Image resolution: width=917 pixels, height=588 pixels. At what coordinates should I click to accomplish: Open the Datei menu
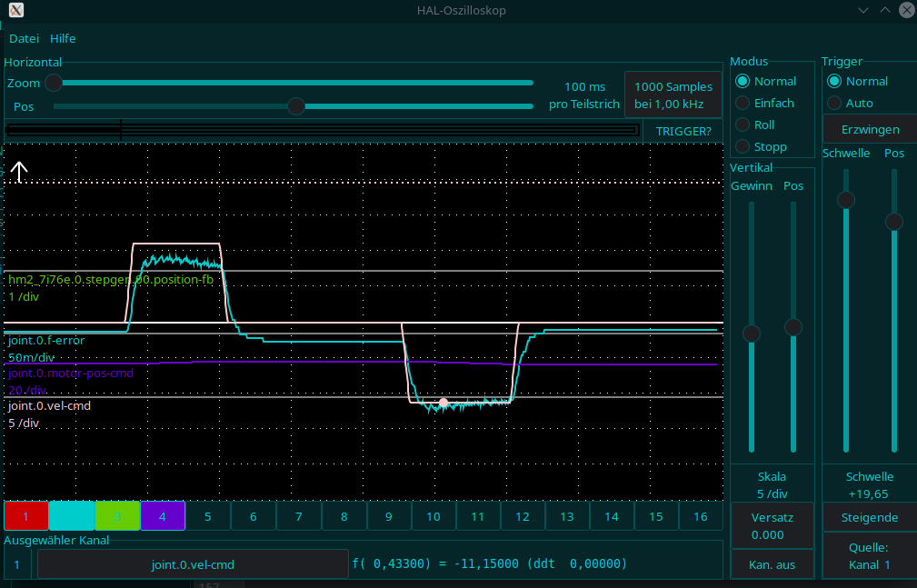tap(24, 38)
